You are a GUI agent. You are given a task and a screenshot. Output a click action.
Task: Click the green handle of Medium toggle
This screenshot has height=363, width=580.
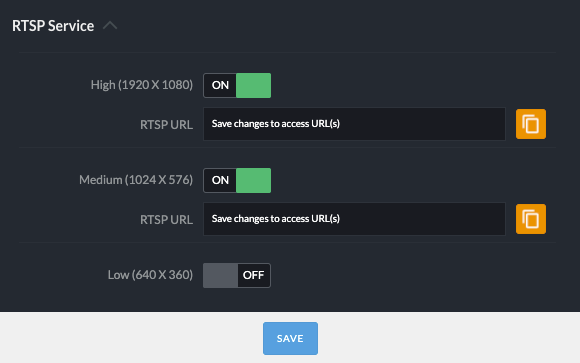pos(253,181)
